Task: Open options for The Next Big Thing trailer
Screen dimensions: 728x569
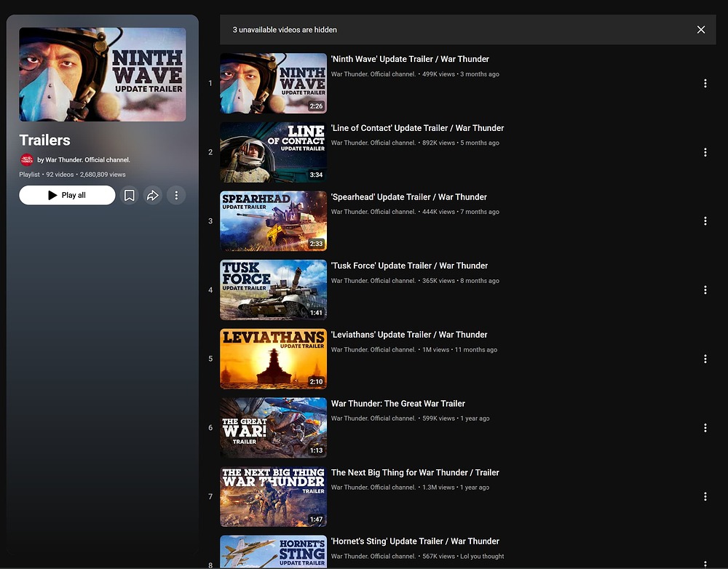Action: tap(705, 496)
